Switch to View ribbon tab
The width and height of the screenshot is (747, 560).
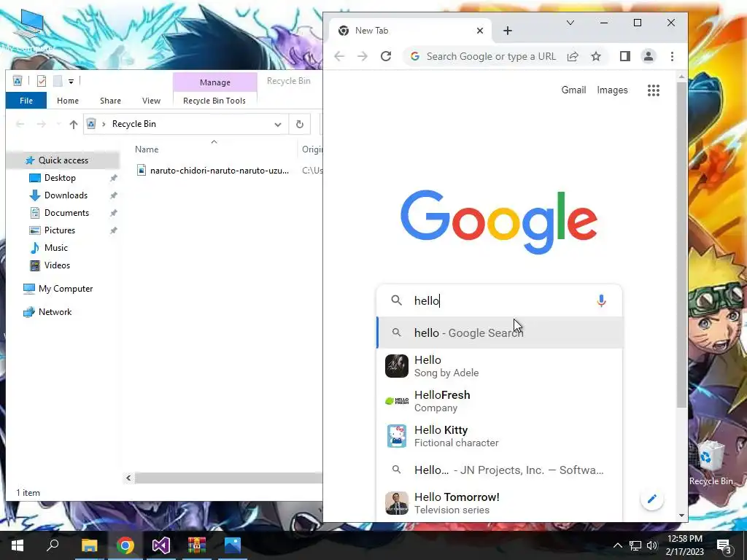[151, 101]
